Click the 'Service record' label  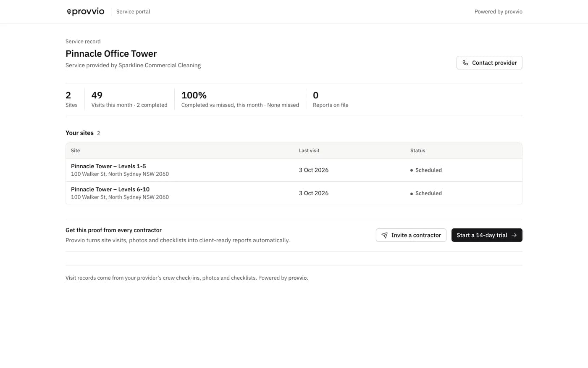83,42
